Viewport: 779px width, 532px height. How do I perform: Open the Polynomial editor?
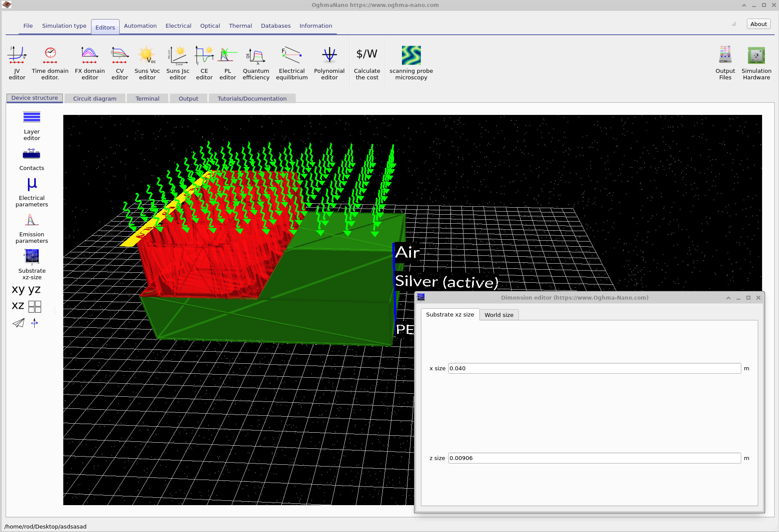pos(329,62)
